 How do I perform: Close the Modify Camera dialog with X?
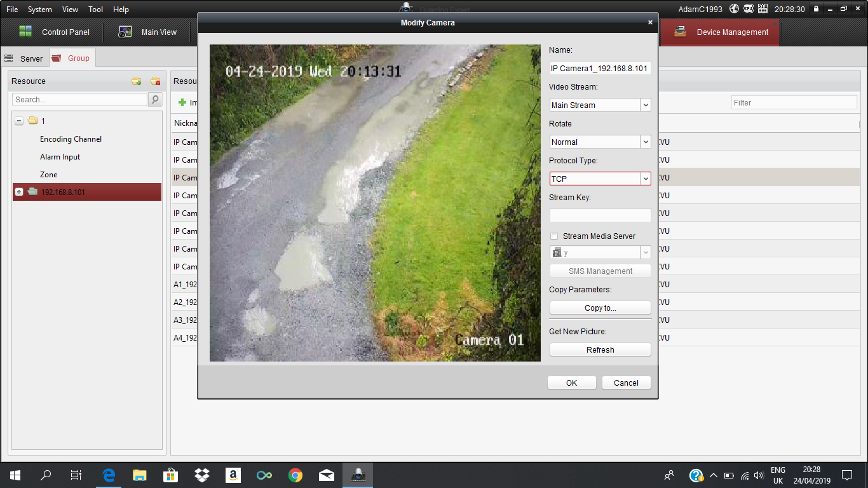[x=650, y=22]
